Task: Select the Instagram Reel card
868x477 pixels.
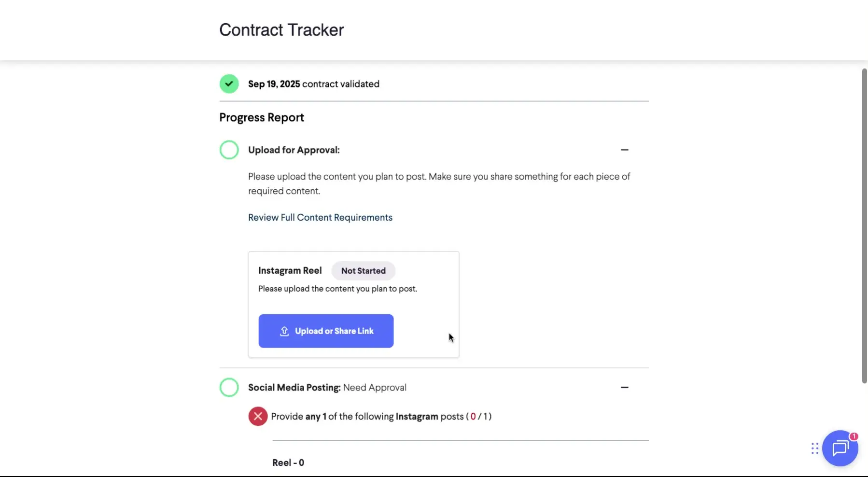Action: click(354, 304)
